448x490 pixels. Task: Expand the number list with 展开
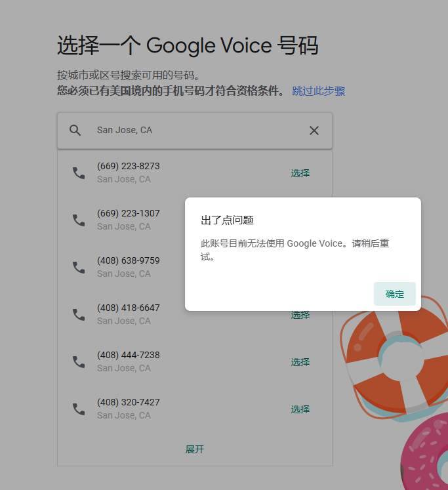[195, 449]
